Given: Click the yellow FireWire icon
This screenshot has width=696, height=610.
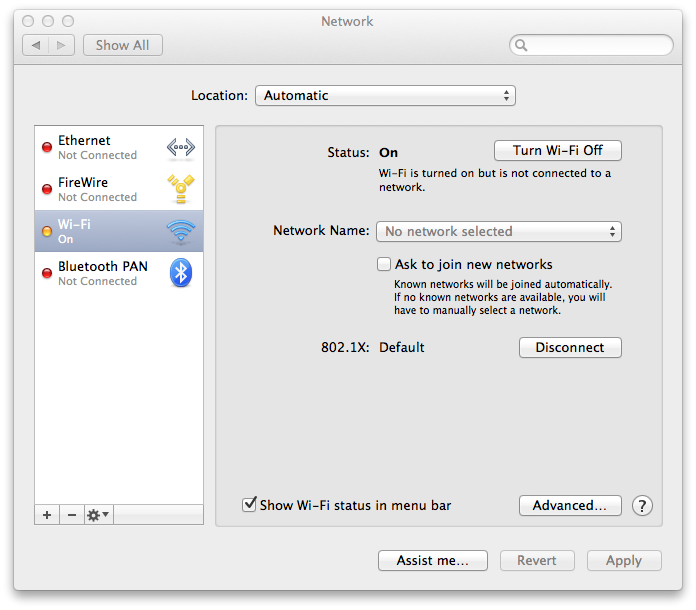Looking at the screenshot, I should pos(181,189).
